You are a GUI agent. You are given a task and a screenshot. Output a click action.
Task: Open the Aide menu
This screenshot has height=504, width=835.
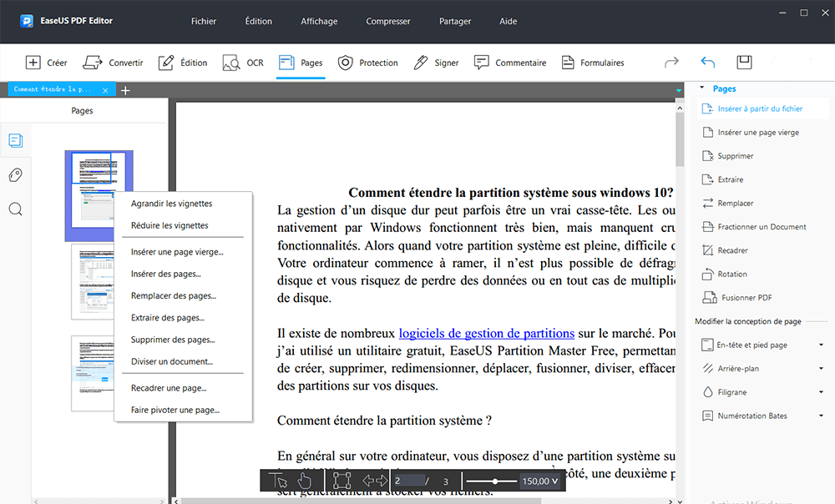(508, 22)
